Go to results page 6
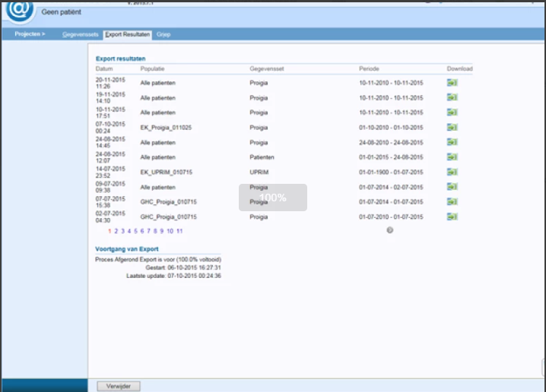Viewport: 546px width, 392px height. 142,231
